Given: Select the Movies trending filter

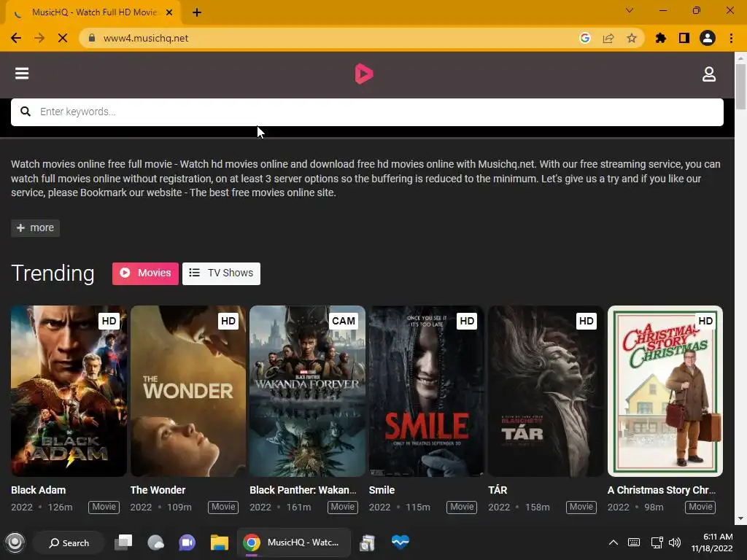Looking at the screenshot, I should [x=145, y=273].
